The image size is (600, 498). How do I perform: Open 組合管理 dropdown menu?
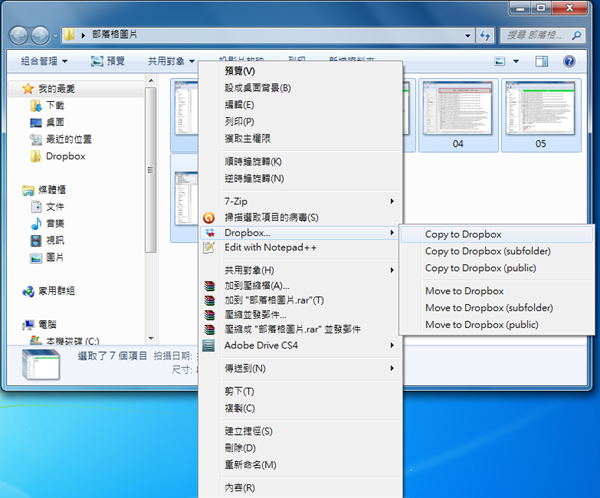[44, 61]
